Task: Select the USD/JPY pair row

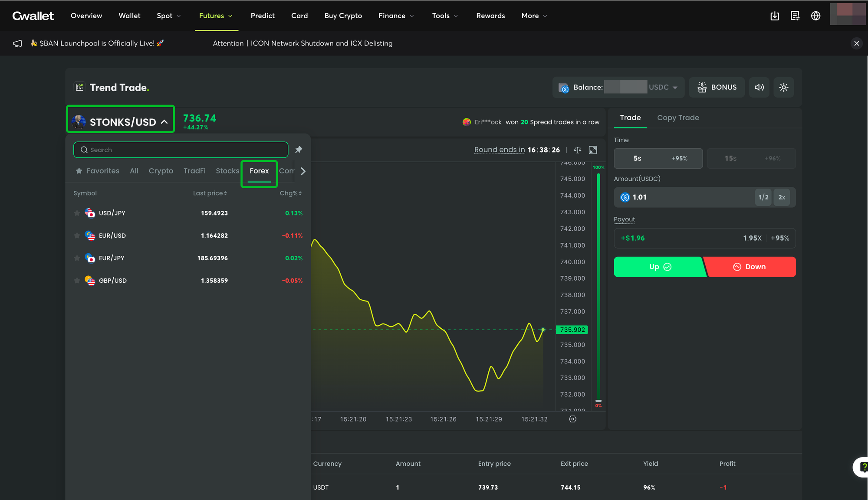Action: click(188, 213)
